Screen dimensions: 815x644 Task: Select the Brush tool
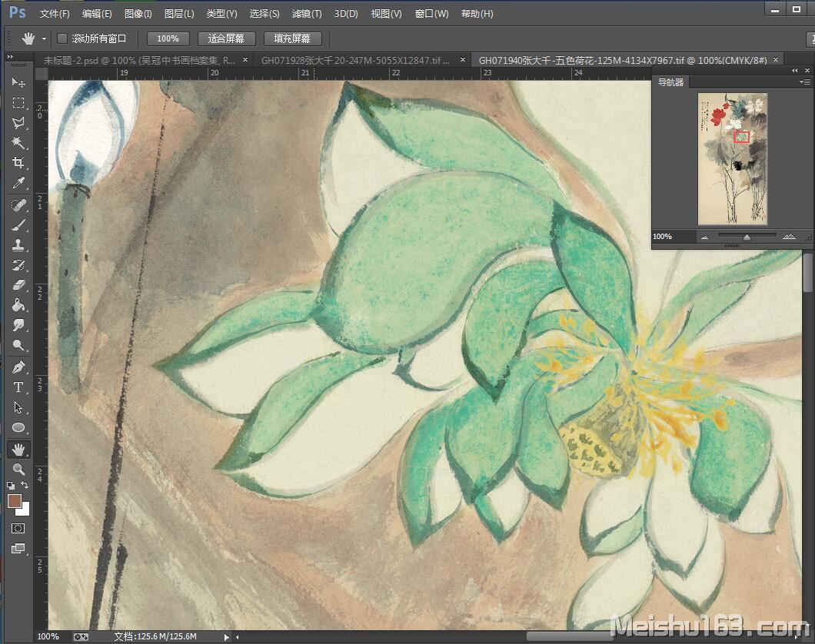tap(18, 225)
